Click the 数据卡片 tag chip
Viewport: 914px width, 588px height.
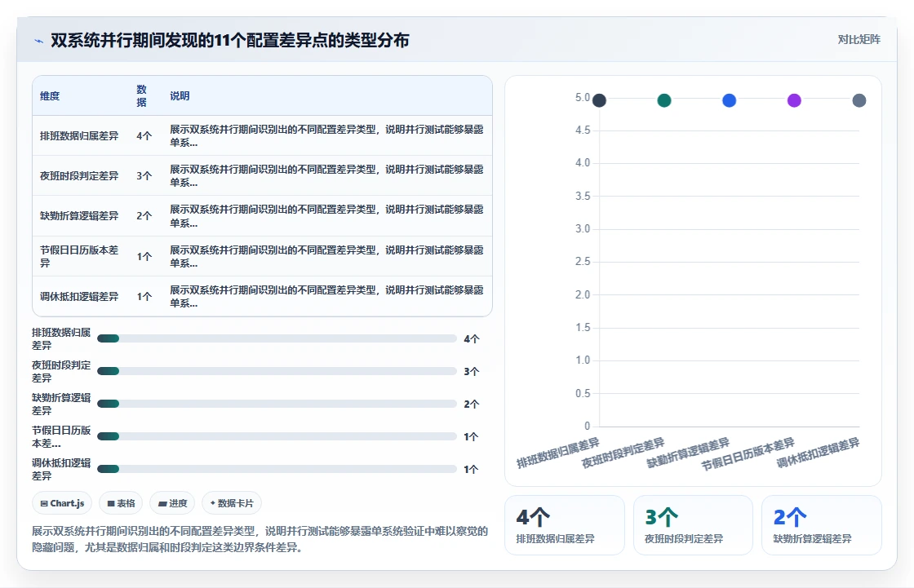[232, 503]
